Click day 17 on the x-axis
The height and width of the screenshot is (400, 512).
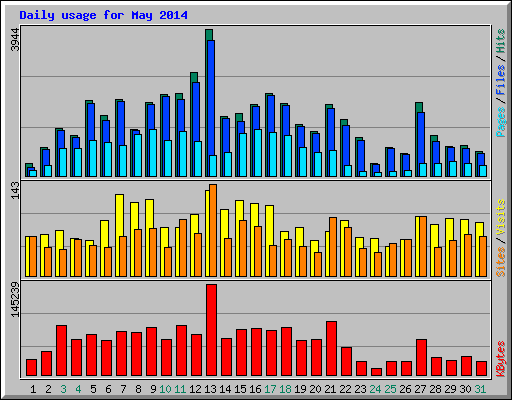[x=270, y=389]
